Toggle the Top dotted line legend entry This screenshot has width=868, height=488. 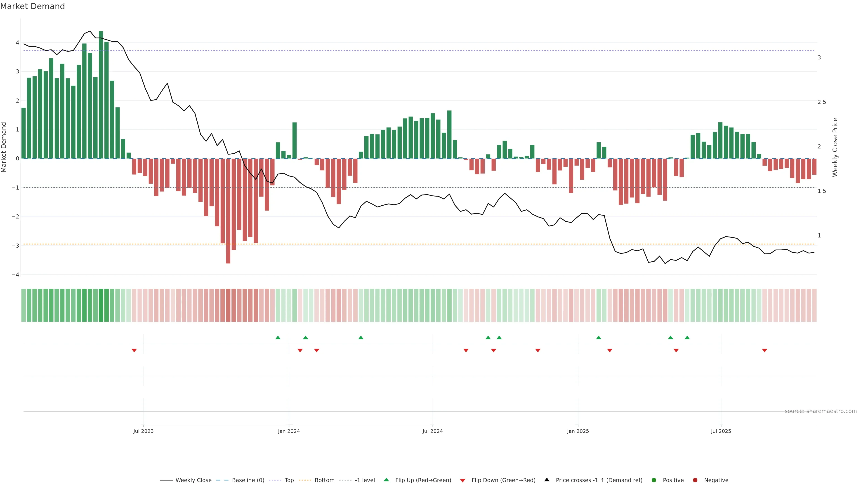(x=289, y=480)
